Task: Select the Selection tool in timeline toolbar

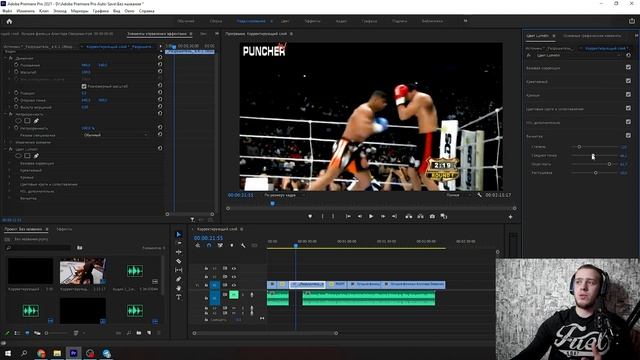Action: [x=179, y=234]
